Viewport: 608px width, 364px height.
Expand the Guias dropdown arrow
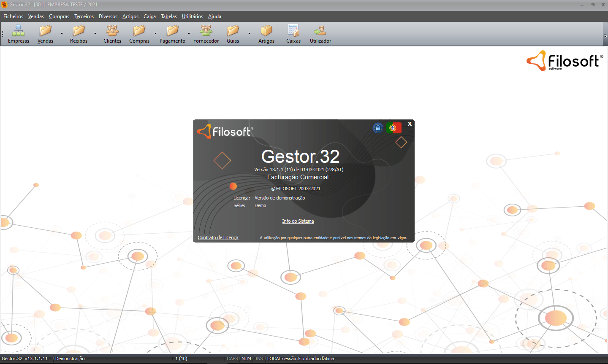click(249, 33)
